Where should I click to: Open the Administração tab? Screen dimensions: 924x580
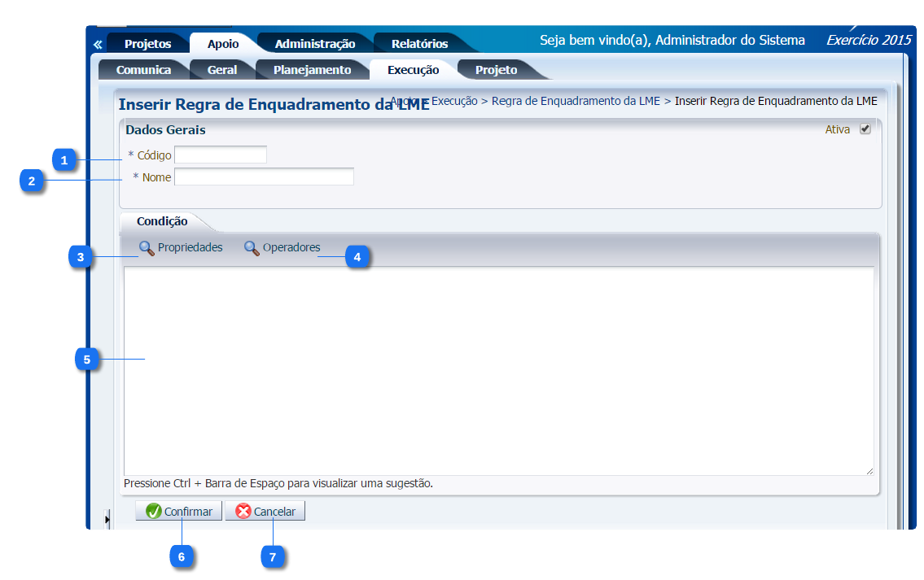point(314,44)
